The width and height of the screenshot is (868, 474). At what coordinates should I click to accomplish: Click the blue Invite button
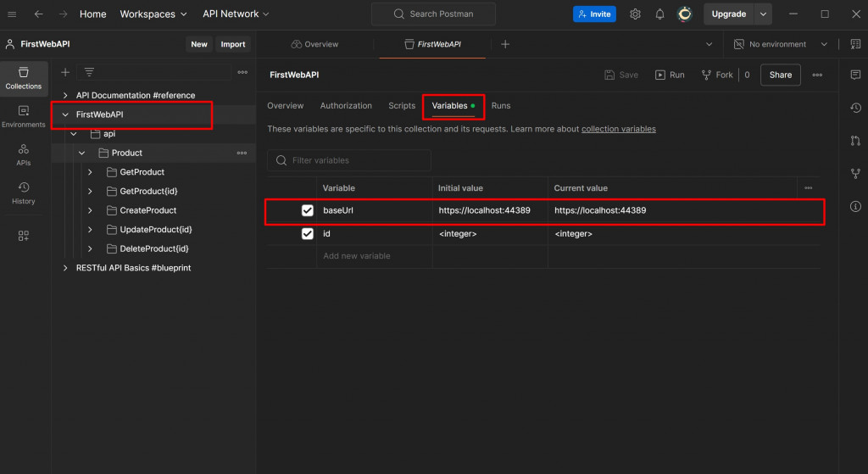tap(594, 14)
